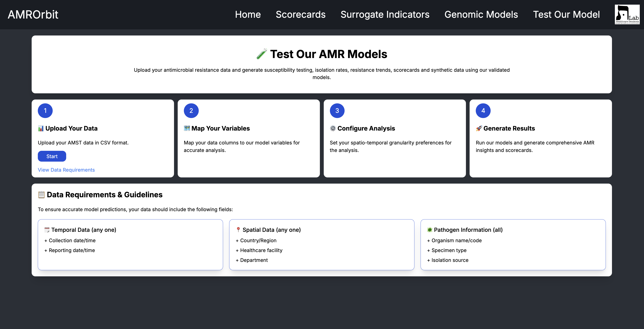Go to the Scorecards page
Image resolution: width=644 pixels, height=329 pixels.
click(301, 14)
